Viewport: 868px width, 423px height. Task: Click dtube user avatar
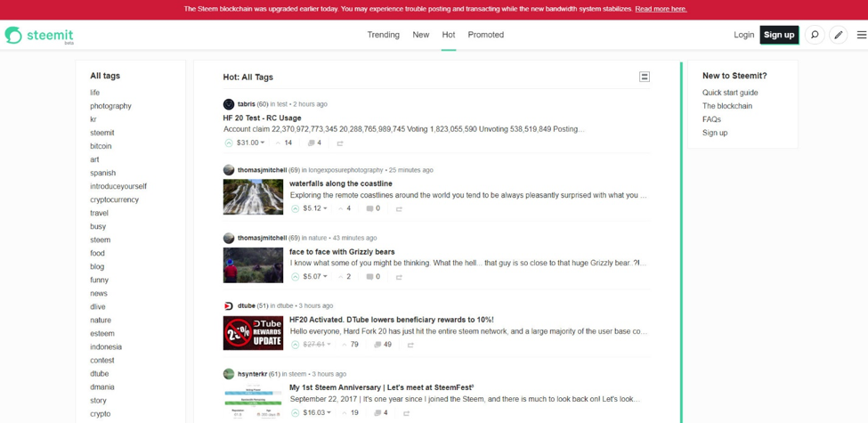(229, 305)
